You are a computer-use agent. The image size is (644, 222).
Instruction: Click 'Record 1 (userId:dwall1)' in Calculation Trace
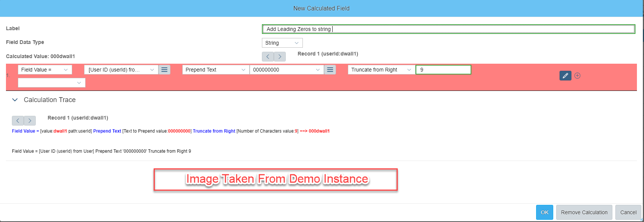click(x=78, y=118)
